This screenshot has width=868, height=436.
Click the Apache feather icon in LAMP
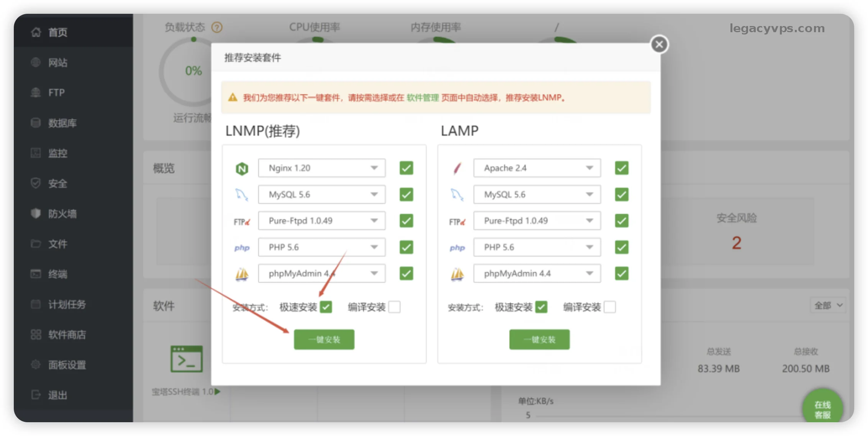click(457, 168)
